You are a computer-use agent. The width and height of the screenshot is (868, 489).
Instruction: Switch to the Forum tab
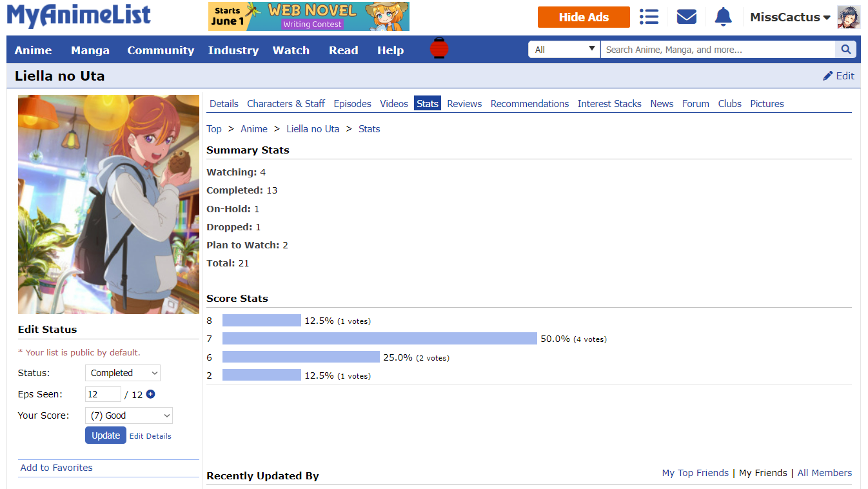coord(696,103)
